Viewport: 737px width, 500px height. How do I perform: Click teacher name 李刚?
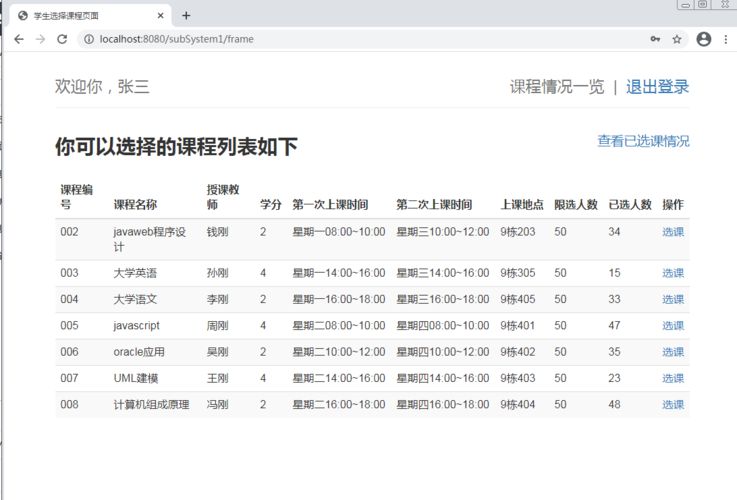(x=218, y=299)
